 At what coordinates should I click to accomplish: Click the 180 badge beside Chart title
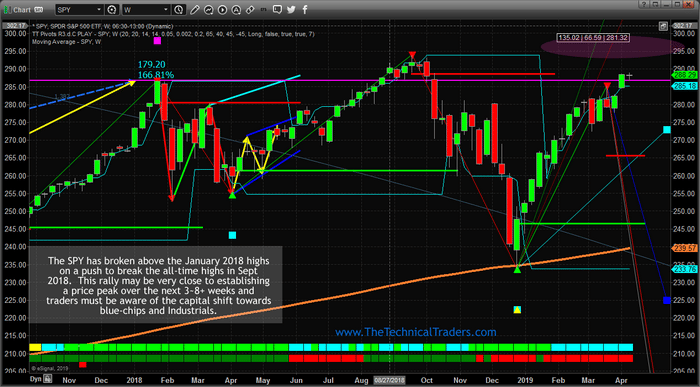(x=39, y=9)
